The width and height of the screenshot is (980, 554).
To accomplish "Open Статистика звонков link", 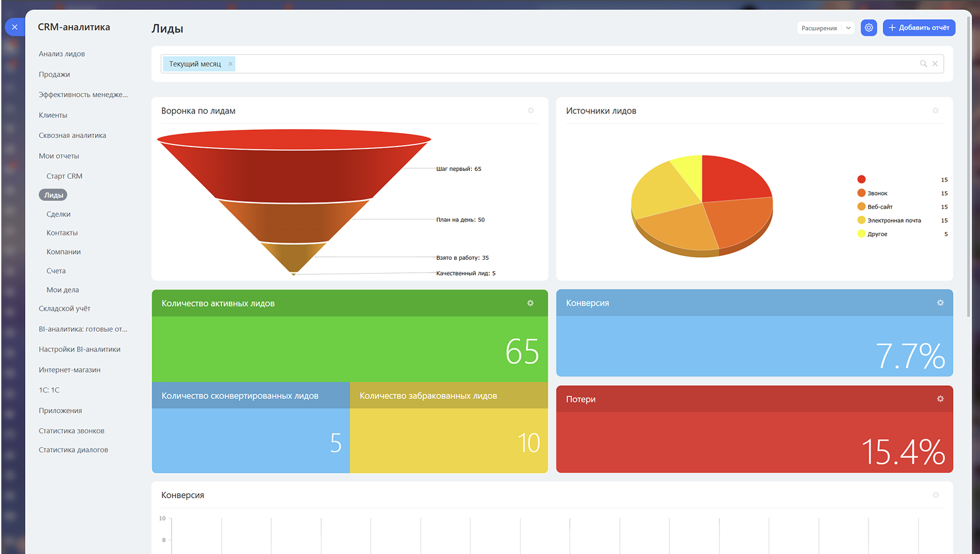I will 72,431.
